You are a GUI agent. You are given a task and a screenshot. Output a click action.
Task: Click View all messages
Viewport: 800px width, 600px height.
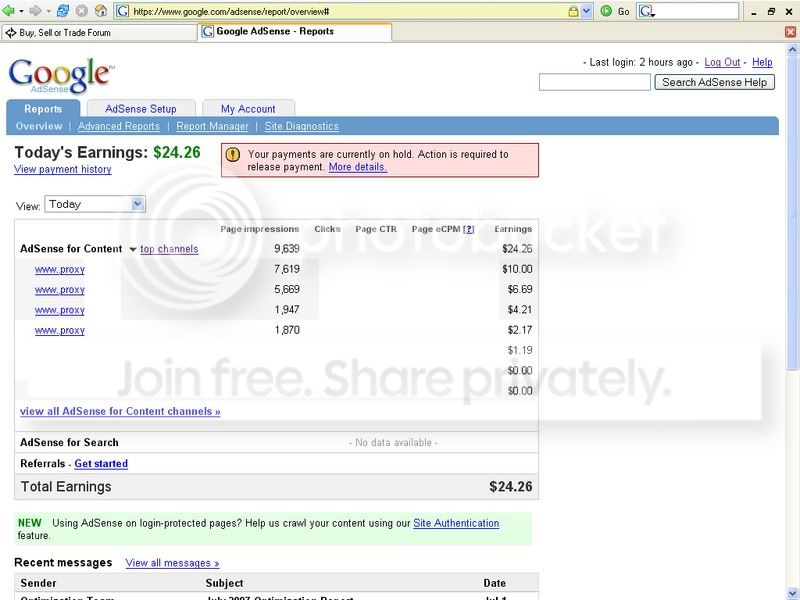(172, 563)
